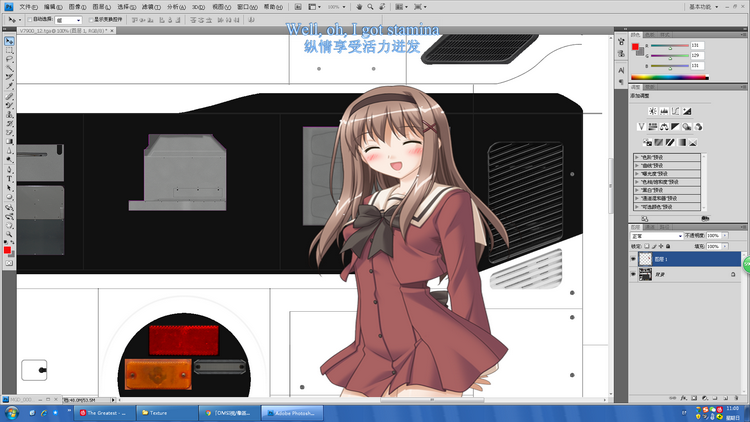Add a Black & White adjustment
Image resolution: width=750 pixels, height=422 pixels.
(675, 127)
